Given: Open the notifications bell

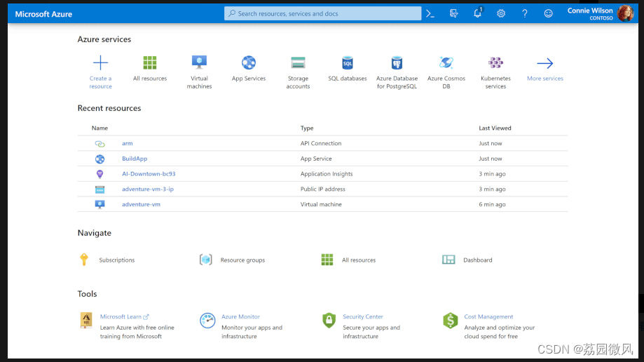Looking at the screenshot, I should point(478,13).
